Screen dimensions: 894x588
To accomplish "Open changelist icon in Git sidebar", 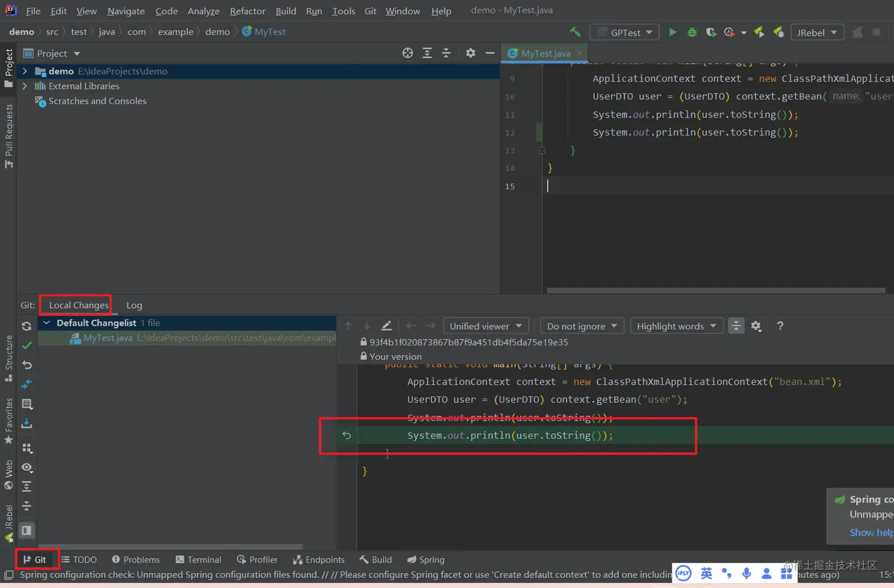I will pos(27,404).
